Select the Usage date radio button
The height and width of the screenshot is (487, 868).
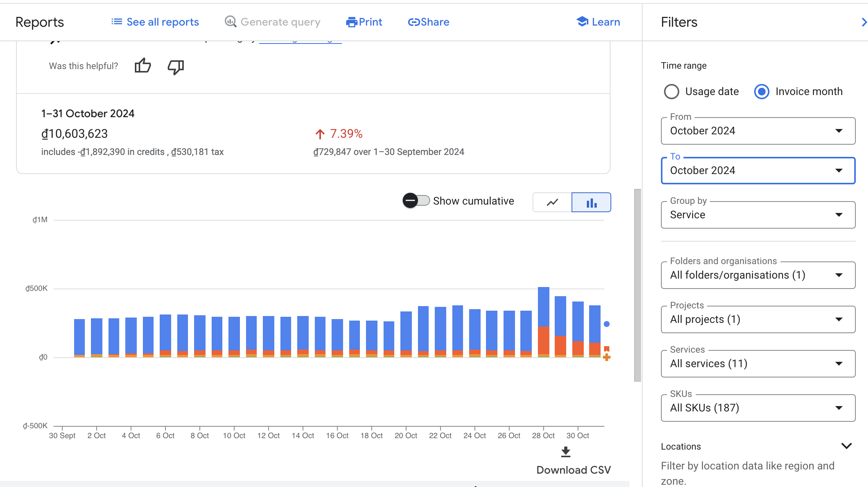672,92
